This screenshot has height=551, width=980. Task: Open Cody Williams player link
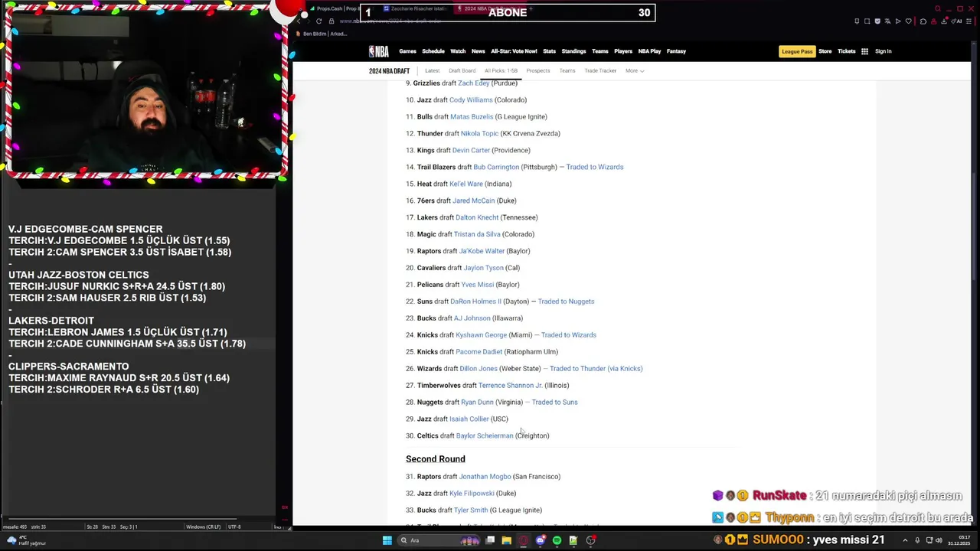click(471, 99)
